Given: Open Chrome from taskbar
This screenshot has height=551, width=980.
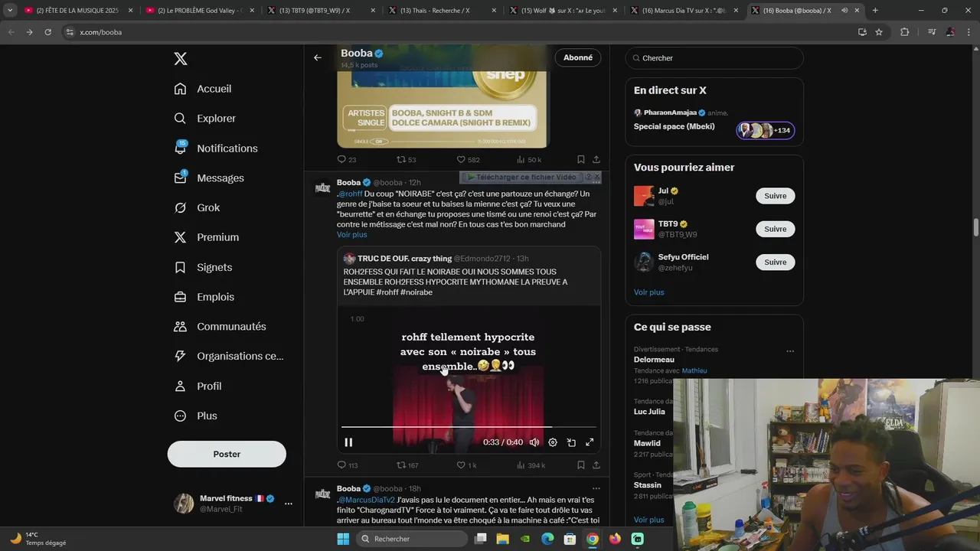Looking at the screenshot, I should pos(593,539).
